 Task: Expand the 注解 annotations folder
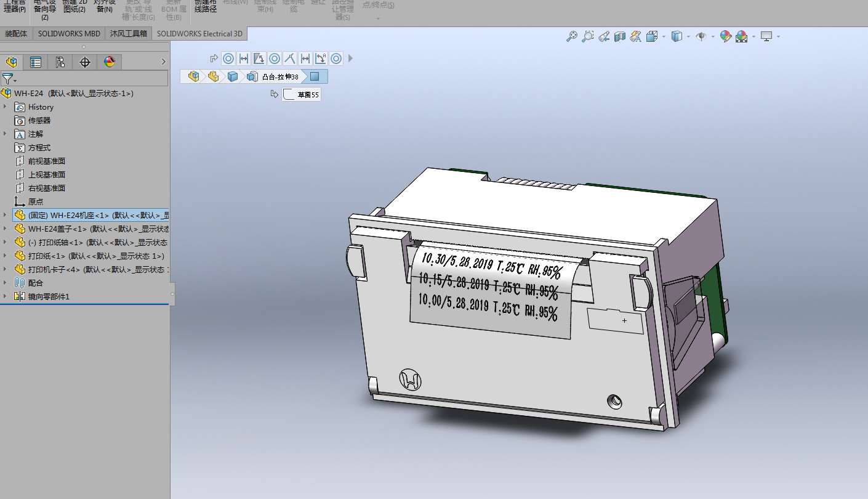(6, 134)
